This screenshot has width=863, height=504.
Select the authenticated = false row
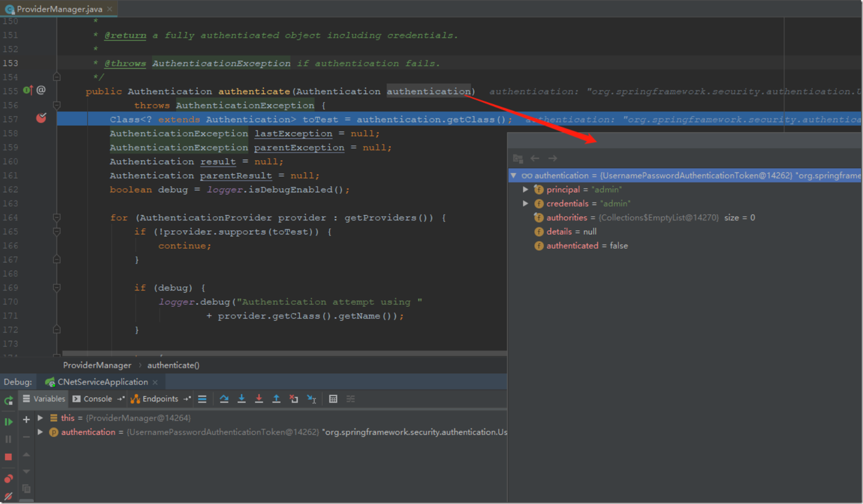685,246
